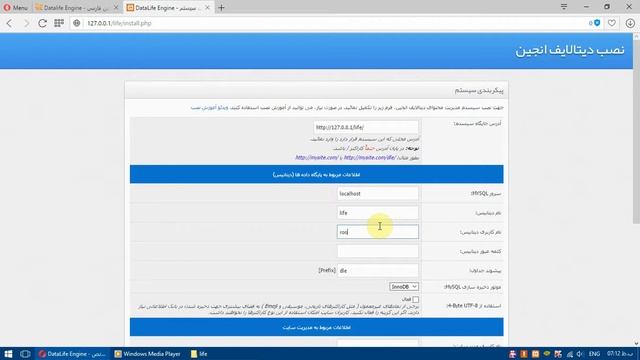Open the ad blocker shield icon
Screen dimensions: 640x360
click(x=597, y=23)
